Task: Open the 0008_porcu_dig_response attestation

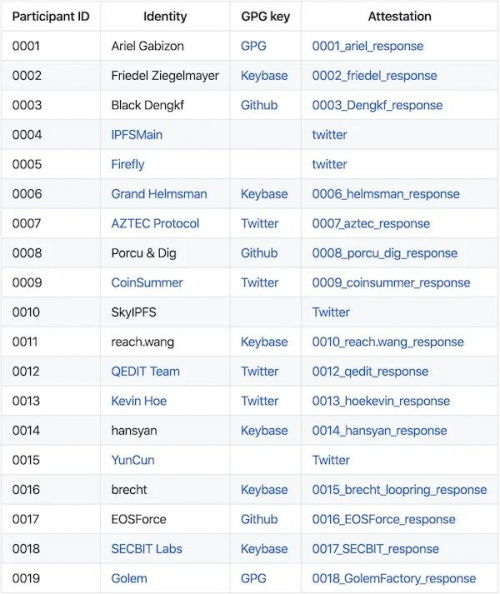Action: click(x=384, y=253)
